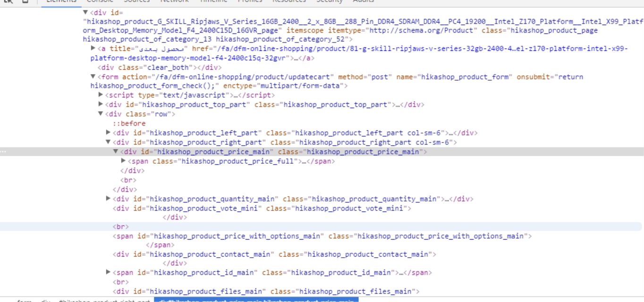
Task: Collapse the selected hikashop_product_price_main div
Action: [116, 151]
